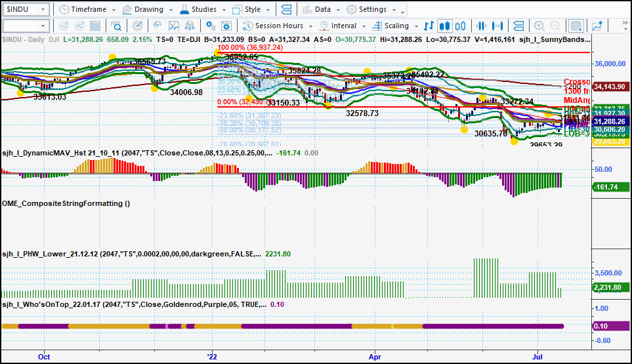
Task: Click the Scaling label
Action: coord(396,26)
